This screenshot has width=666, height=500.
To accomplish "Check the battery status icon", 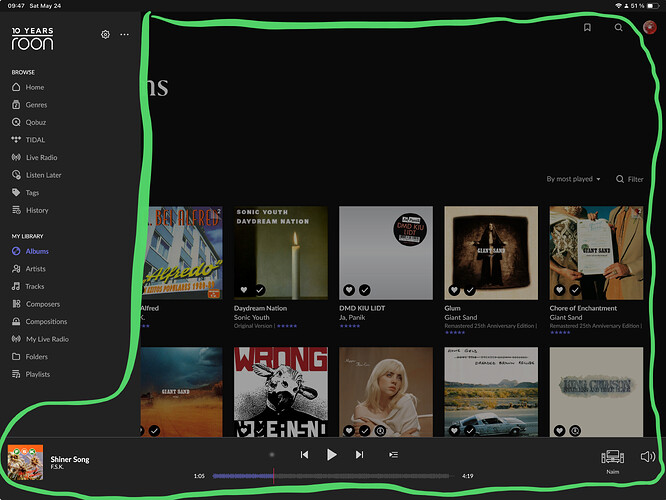I will click(x=652, y=6).
